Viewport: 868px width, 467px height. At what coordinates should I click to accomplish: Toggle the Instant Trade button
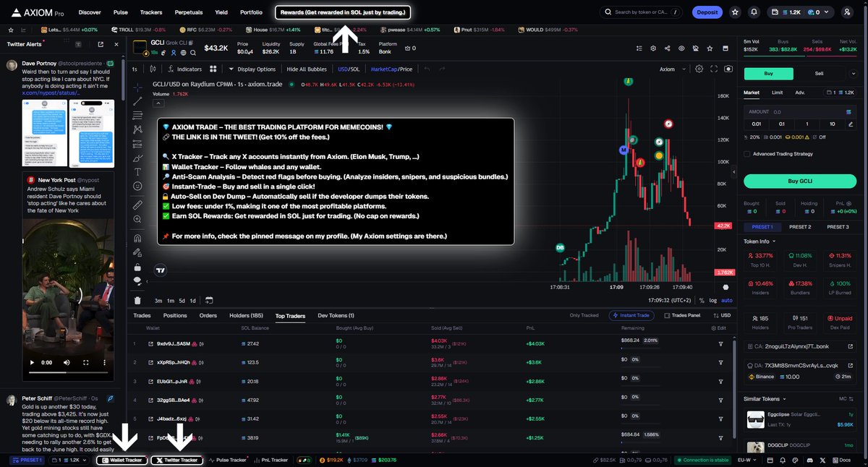(633, 315)
